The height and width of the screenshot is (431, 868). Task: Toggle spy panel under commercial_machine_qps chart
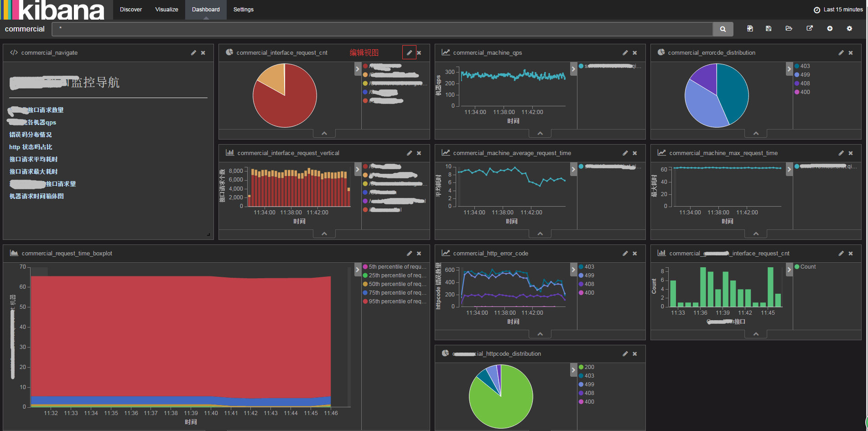(540, 134)
